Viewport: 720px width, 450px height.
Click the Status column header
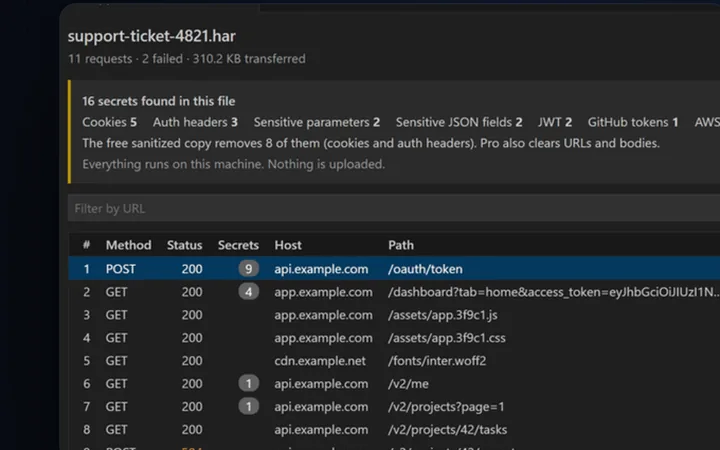coord(185,245)
